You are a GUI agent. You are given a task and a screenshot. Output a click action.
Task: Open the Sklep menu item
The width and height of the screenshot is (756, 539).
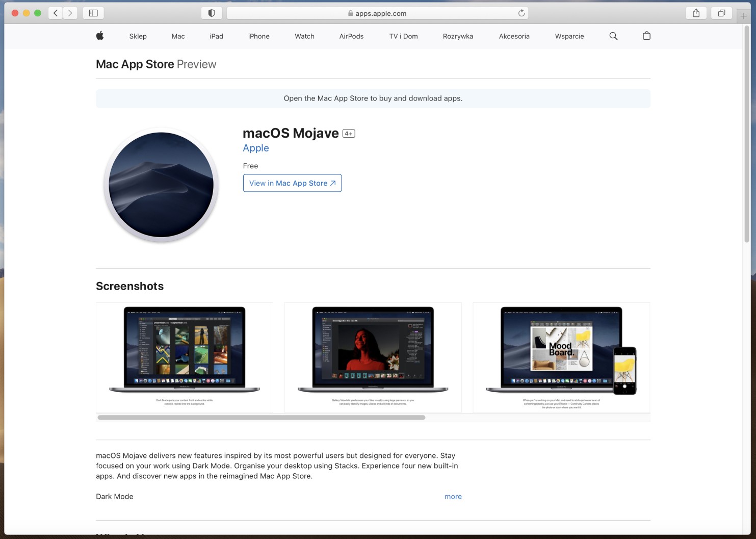coord(138,36)
